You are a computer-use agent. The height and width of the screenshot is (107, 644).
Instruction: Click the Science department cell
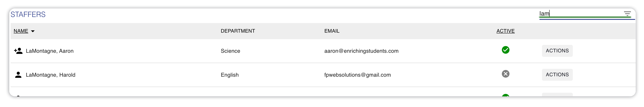pyautogui.click(x=230, y=51)
